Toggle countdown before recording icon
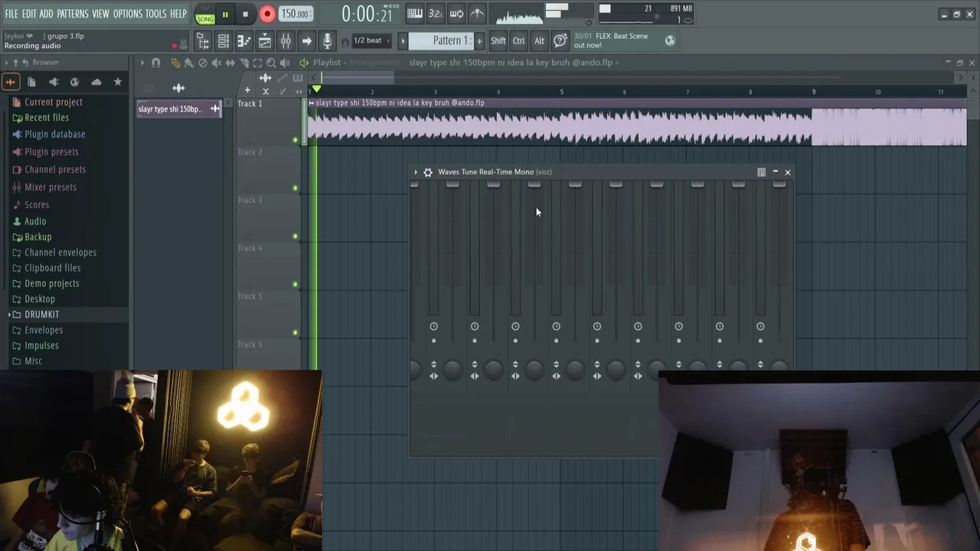This screenshot has height=551, width=980. [x=435, y=13]
